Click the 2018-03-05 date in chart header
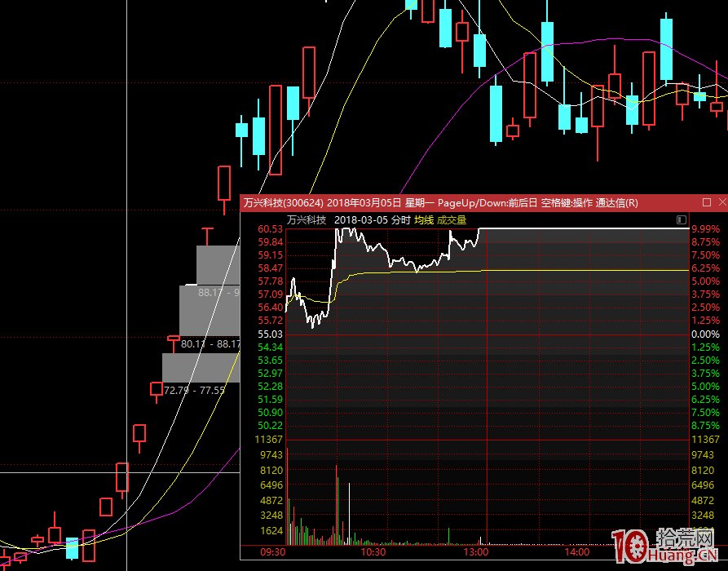The image size is (728, 571). pos(361,220)
